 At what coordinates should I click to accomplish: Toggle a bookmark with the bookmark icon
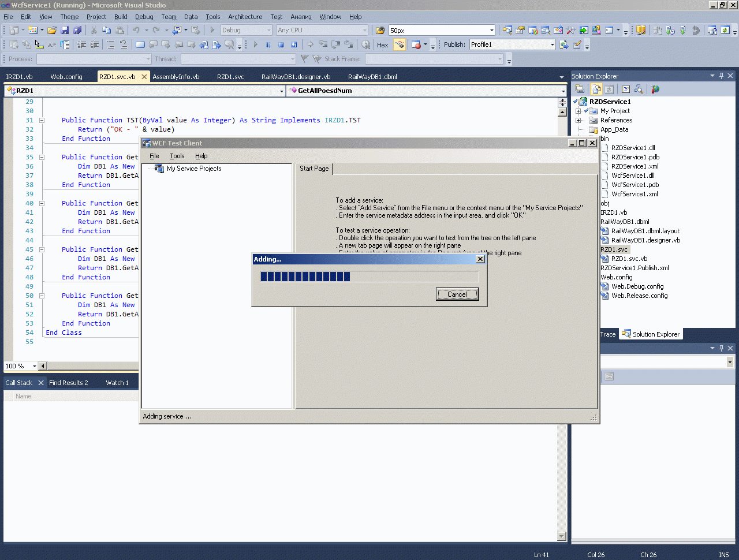(x=140, y=44)
